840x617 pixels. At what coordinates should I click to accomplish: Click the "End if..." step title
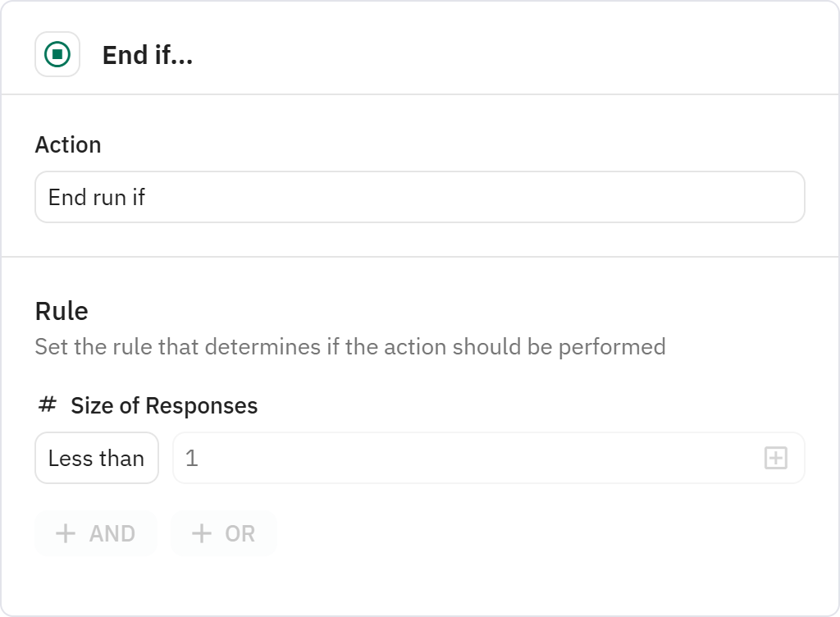point(148,56)
